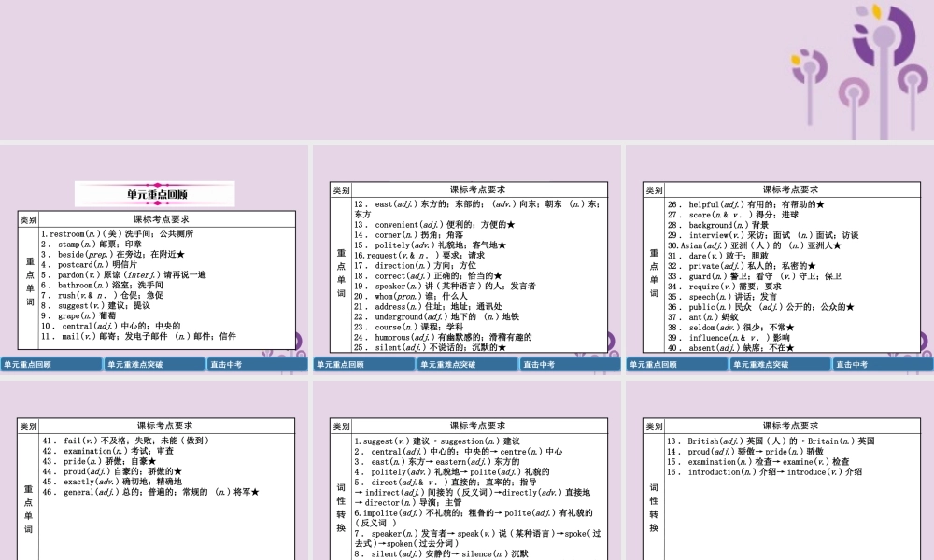Select the row 'examination(n.)检查→examine(v.)检查'

pos(758,462)
